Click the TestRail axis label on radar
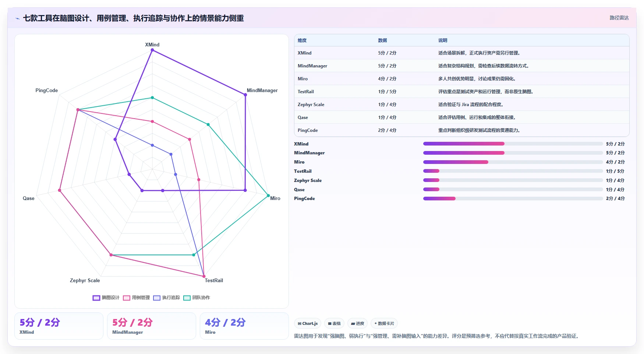The image size is (644, 354). [x=214, y=280]
